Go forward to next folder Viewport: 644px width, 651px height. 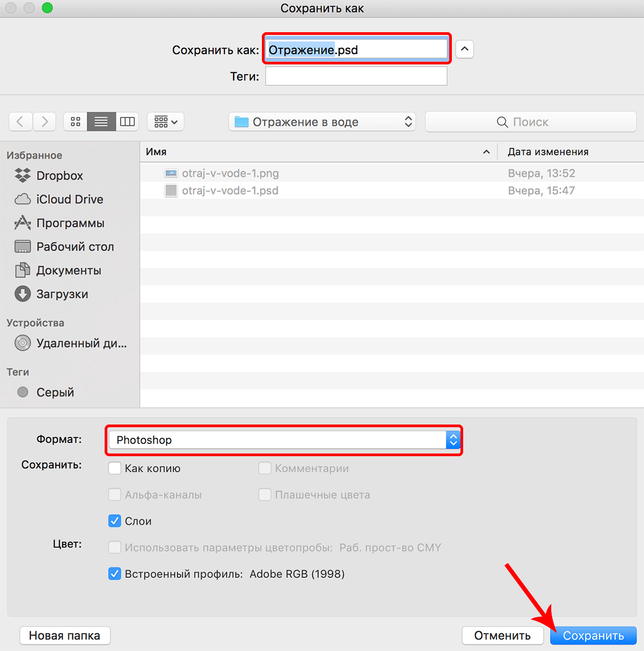(45, 122)
